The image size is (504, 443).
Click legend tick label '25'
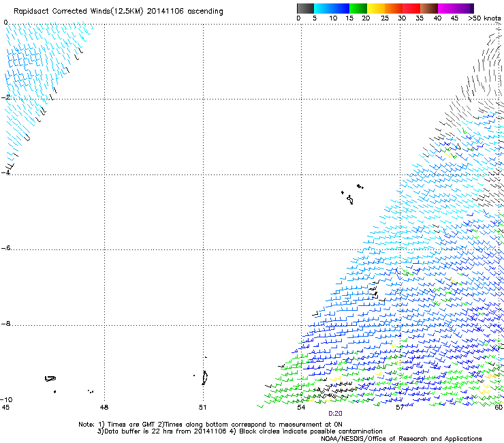coord(385,18)
